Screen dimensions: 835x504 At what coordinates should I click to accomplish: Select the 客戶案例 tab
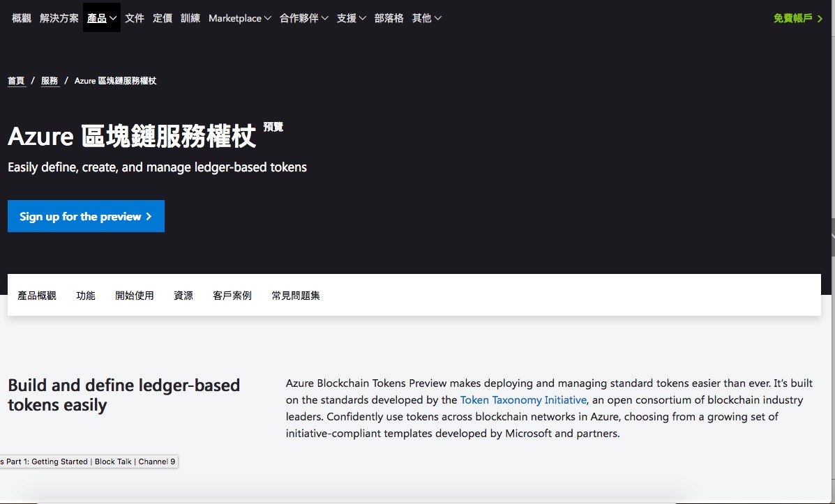tap(232, 296)
